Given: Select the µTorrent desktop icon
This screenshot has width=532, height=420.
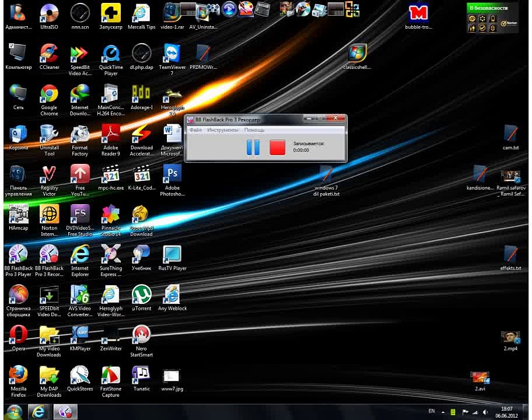Looking at the screenshot, I should click(142, 298).
